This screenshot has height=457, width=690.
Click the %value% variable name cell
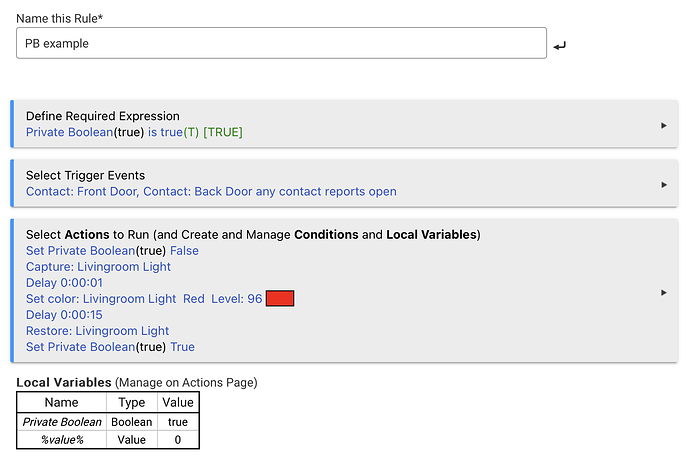61,440
